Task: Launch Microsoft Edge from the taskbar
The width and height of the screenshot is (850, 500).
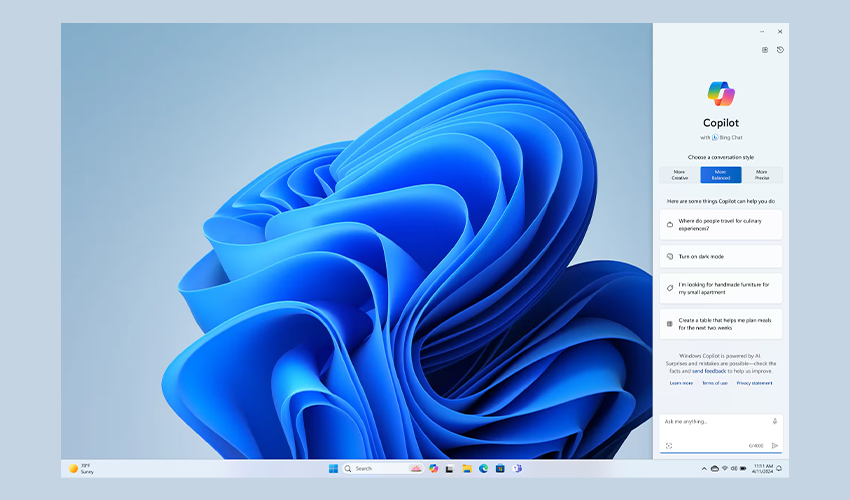Action: (x=483, y=469)
